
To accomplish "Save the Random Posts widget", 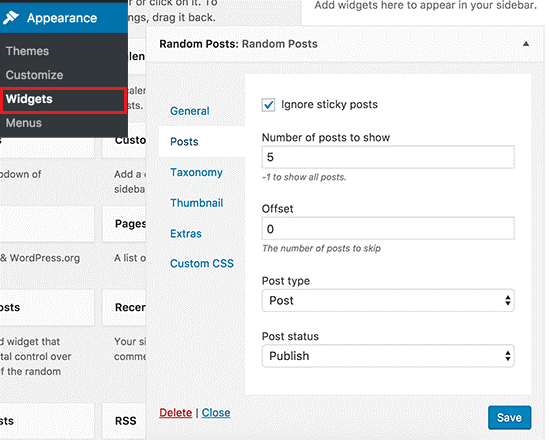I will tap(509, 418).
